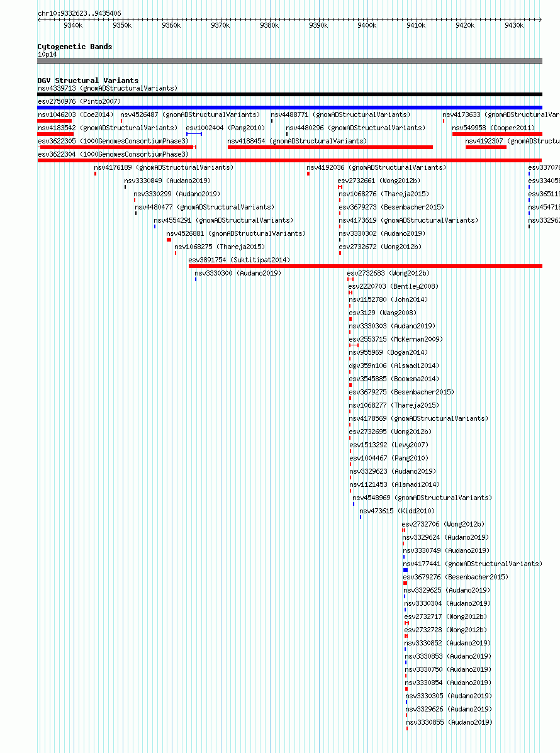Click the nsv4339713 gnomAD variant label
The width and height of the screenshot is (560, 753).
tap(108, 88)
